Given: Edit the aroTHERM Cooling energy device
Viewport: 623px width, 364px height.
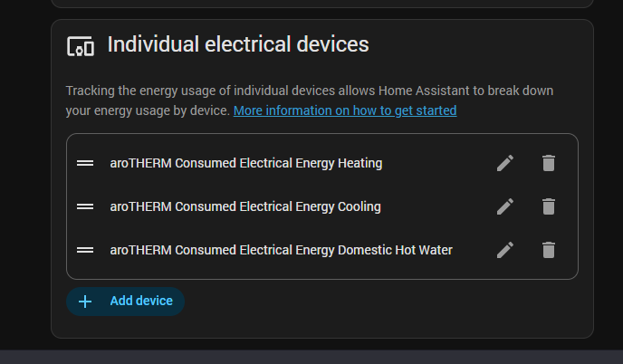Looking at the screenshot, I should pos(505,206).
